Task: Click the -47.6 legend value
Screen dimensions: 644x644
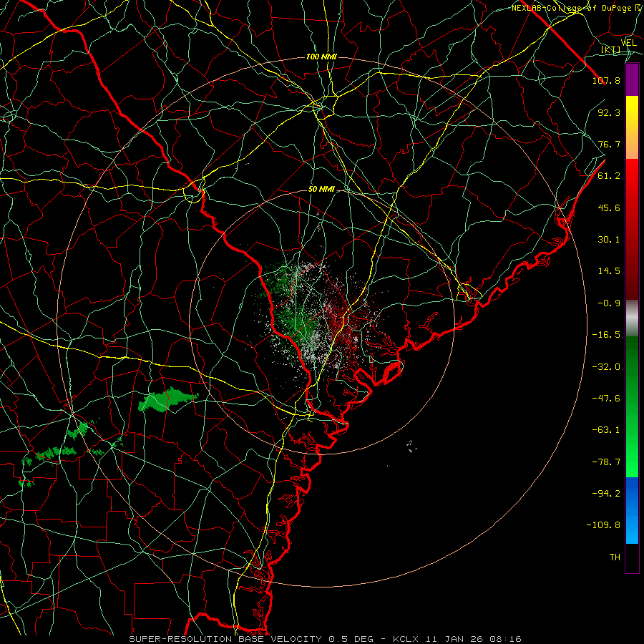Action: pos(606,399)
